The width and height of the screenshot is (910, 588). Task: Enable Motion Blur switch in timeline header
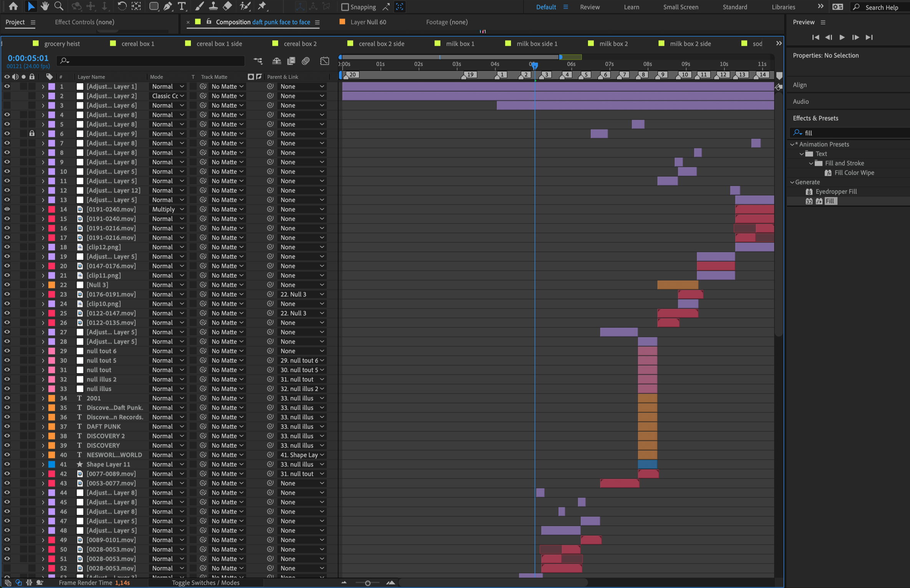[x=306, y=61]
